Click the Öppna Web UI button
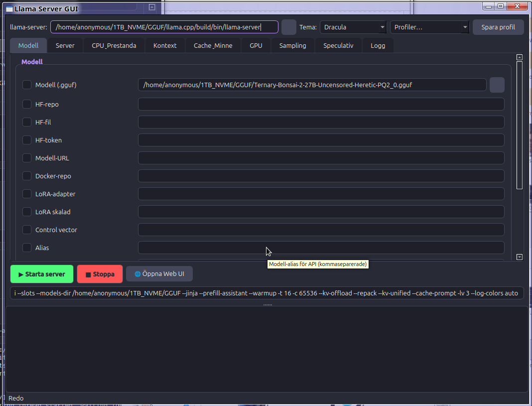This screenshot has height=406, width=532. (x=159, y=273)
